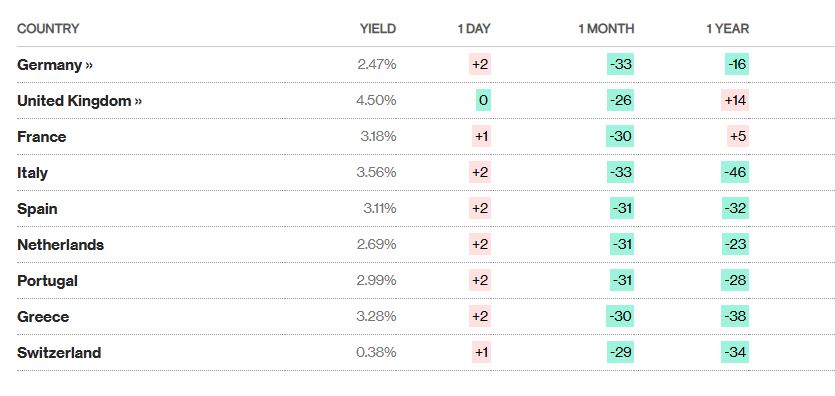Viewport: 835px width, 396px height.
Task: Click the chevron icon next to Germany
Action: click(88, 65)
